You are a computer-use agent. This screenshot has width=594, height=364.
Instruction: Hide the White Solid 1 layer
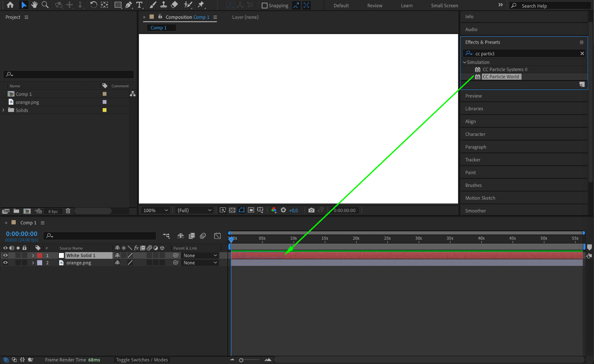pyautogui.click(x=5, y=255)
